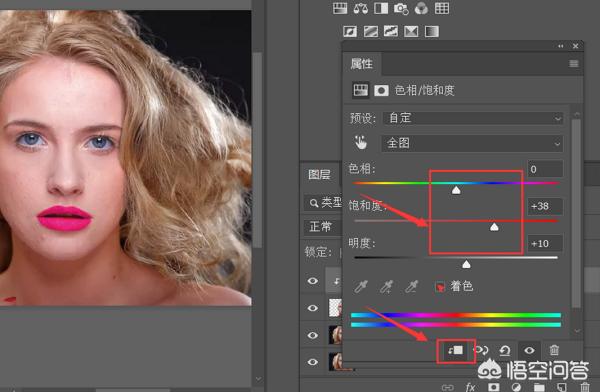
Task: Collapse the Properties panel with double arrows
Action: [x=561, y=46]
